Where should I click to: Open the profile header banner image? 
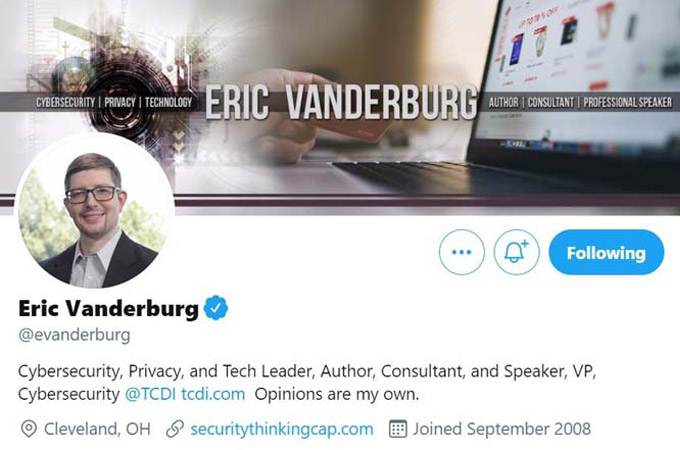click(x=340, y=108)
